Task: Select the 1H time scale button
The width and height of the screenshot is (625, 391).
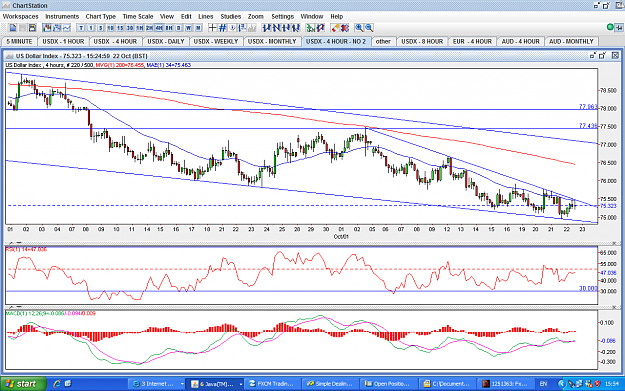Action: [x=140, y=28]
